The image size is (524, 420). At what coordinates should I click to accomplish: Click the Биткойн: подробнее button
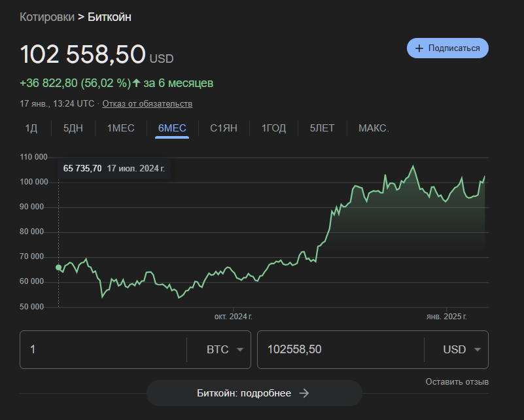coord(254,393)
